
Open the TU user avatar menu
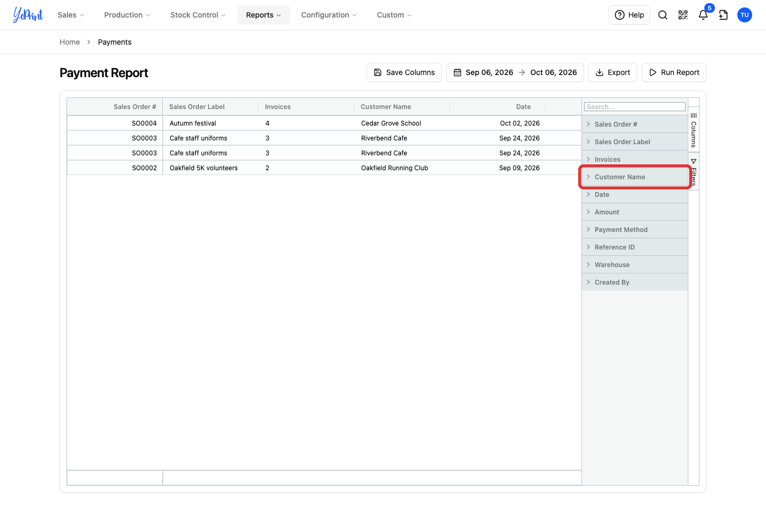[x=745, y=15]
